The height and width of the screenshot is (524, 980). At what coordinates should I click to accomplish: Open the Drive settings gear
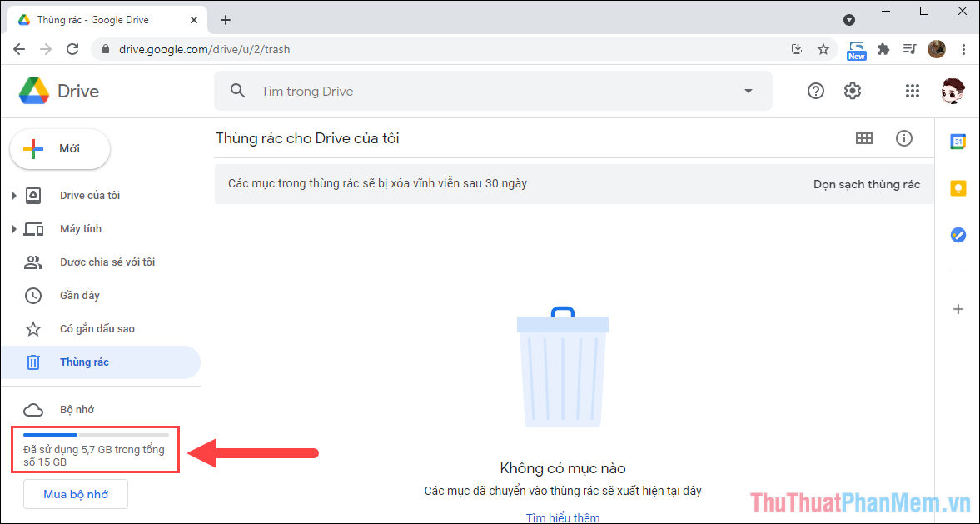(x=852, y=91)
